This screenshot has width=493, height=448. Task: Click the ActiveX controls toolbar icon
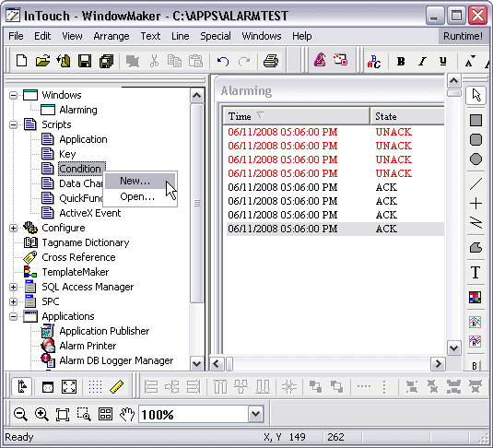(341, 60)
